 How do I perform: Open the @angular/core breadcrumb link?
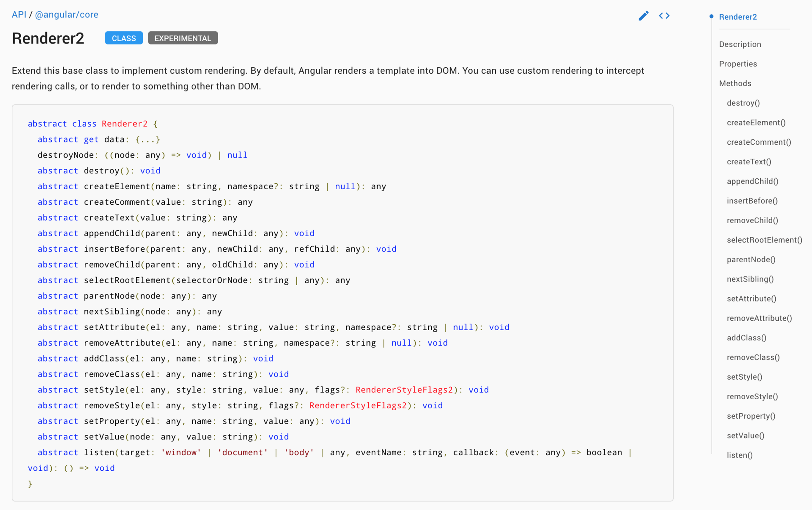67,14
